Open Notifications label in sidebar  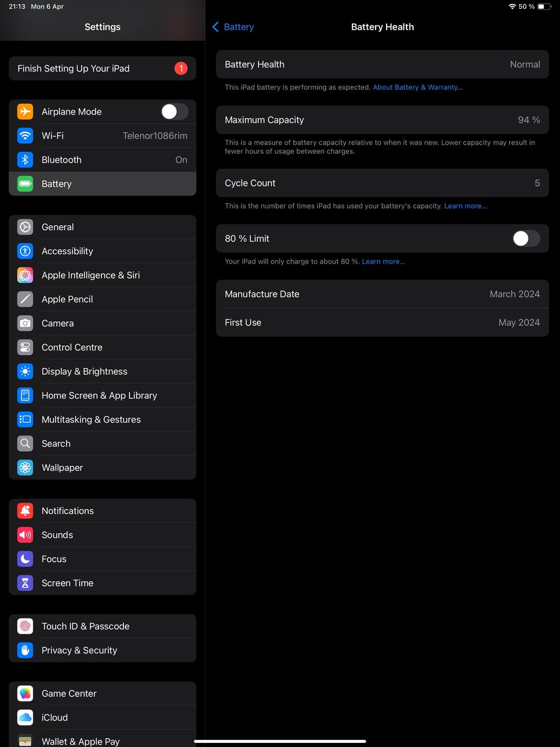click(68, 511)
